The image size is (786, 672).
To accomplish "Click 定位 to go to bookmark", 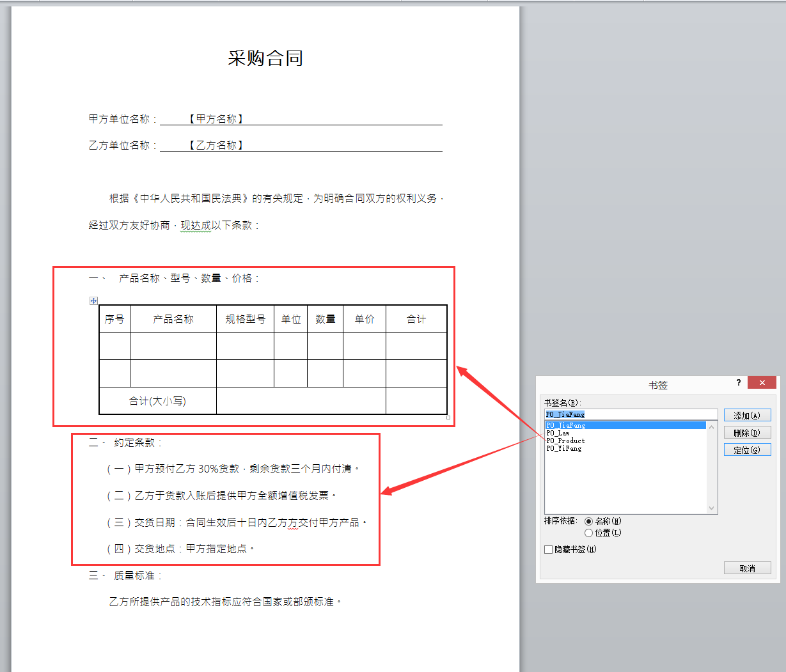I will [x=747, y=450].
